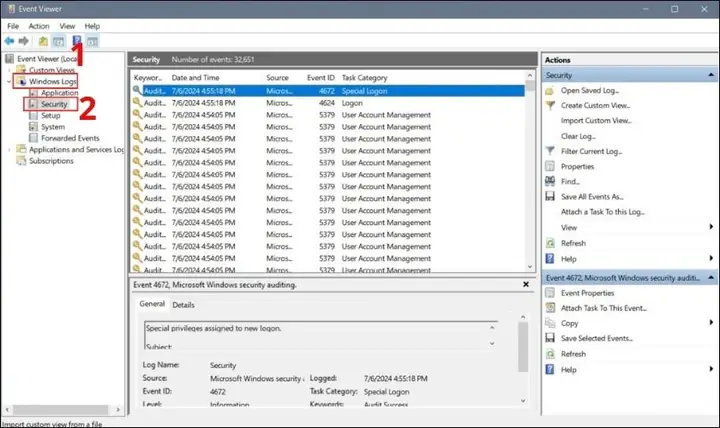Open the View menu in the menu bar
The width and height of the screenshot is (720, 428).
(67, 26)
